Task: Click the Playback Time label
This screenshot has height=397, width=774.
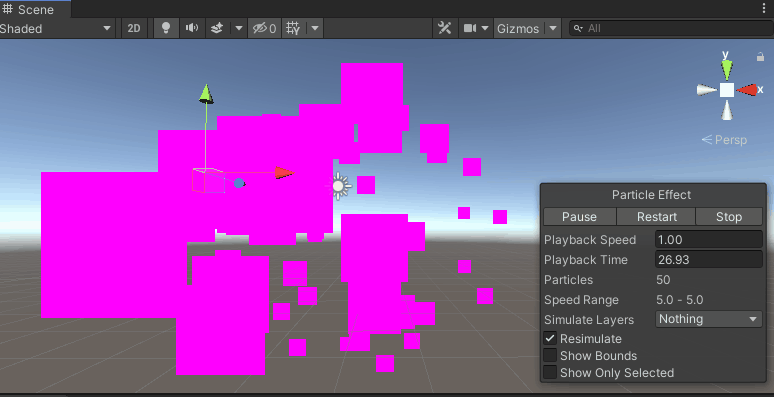Action: coord(586,260)
